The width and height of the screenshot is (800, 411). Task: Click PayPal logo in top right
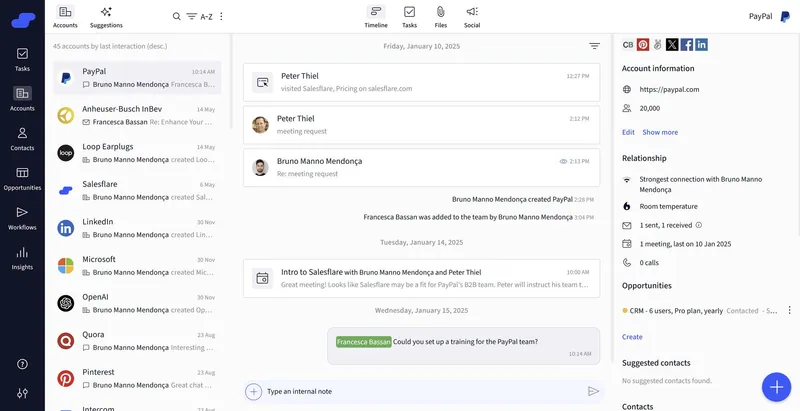coord(785,17)
